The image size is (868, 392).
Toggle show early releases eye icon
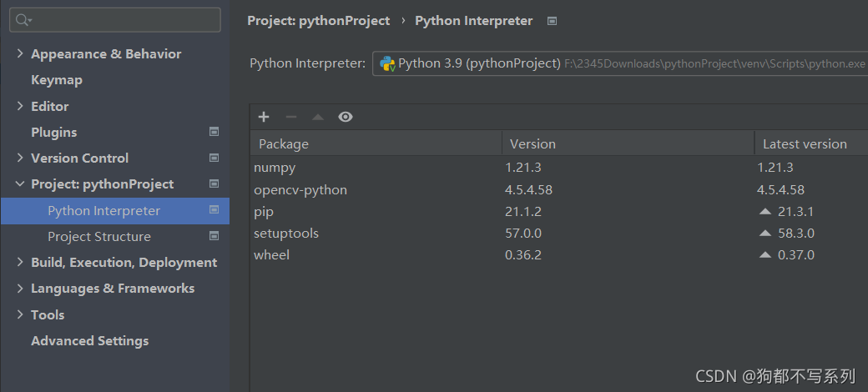click(346, 118)
